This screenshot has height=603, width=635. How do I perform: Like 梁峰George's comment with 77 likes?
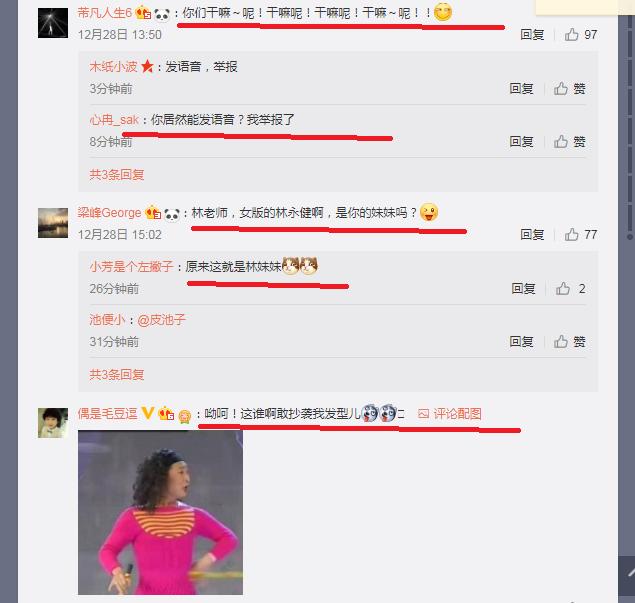[580, 234]
